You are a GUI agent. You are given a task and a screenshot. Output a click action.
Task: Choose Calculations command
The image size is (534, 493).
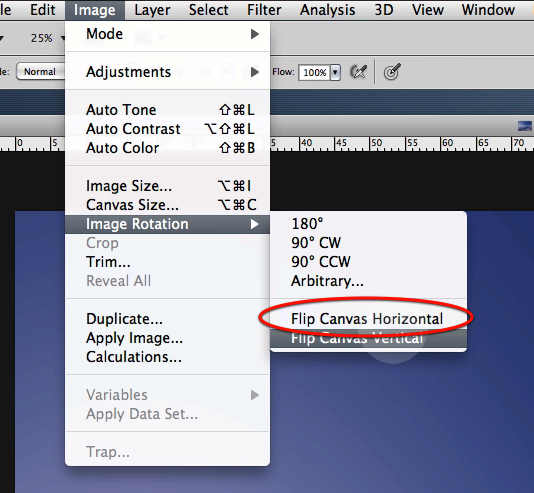tap(167, 357)
